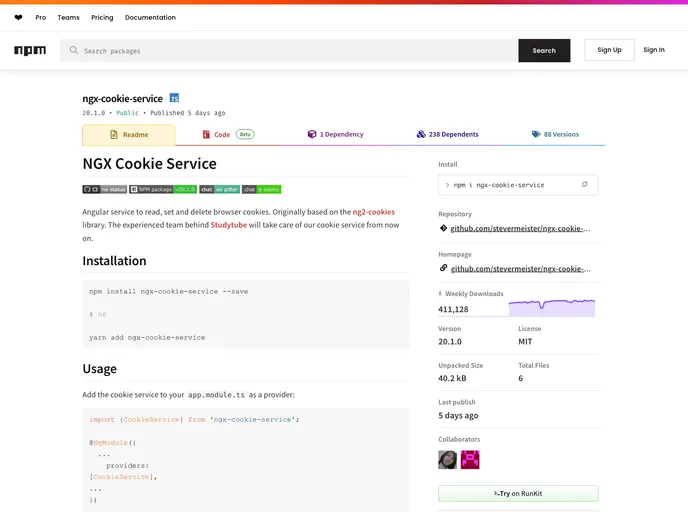Click the npm i ngx-cookie-service install box
The height and width of the screenshot is (512, 688).
pos(518,185)
